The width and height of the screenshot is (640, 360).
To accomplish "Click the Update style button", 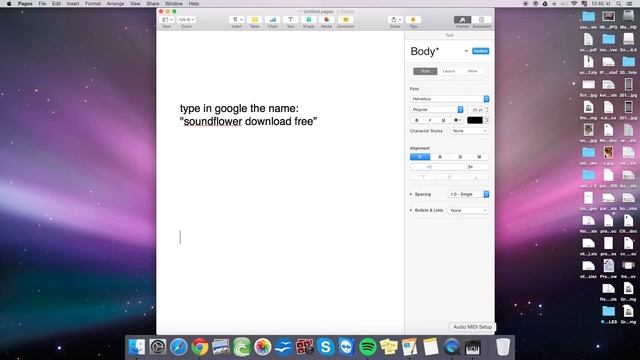I will tap(480, 51).
